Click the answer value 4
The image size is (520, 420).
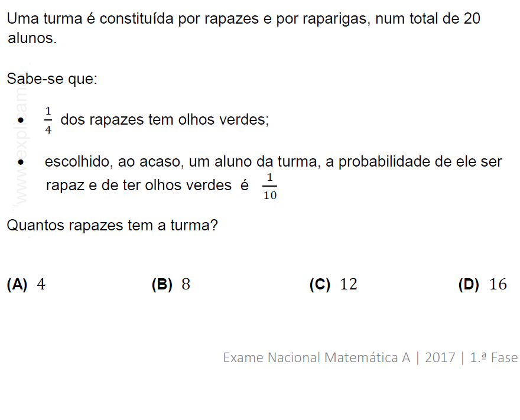(41, 285)
